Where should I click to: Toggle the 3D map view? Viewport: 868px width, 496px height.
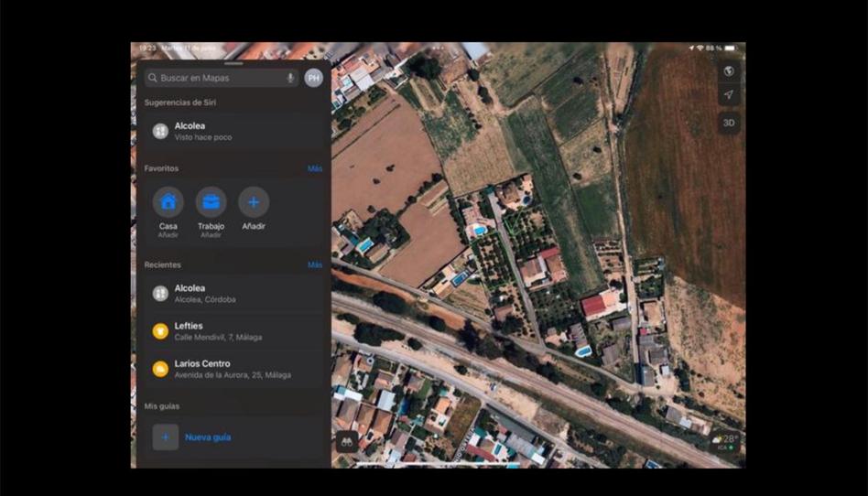(x=729, y=123)
